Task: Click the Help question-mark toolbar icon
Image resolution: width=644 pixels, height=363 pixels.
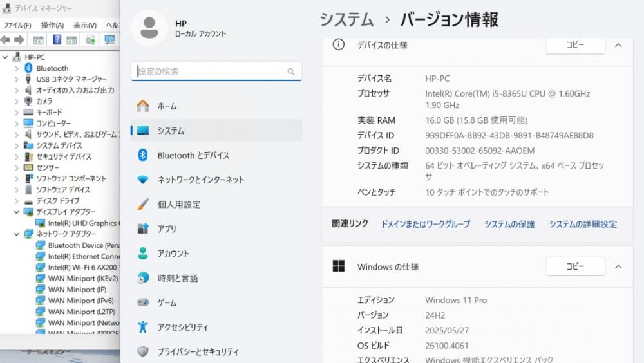Action: 57,40
